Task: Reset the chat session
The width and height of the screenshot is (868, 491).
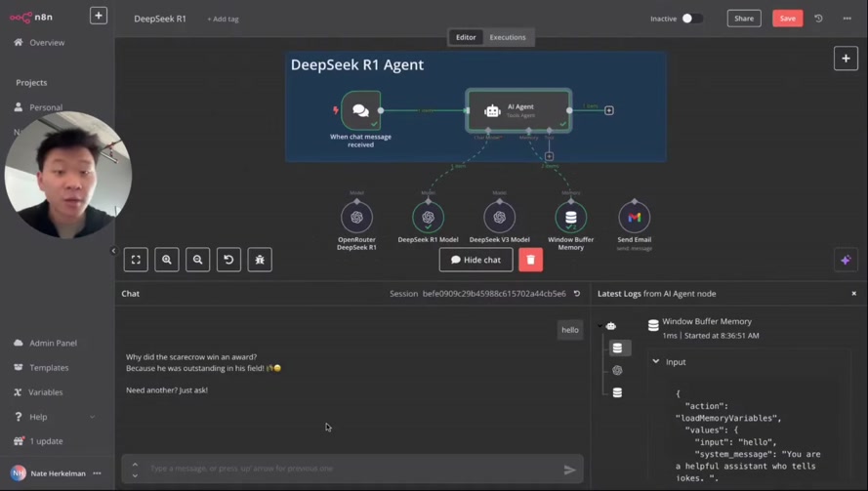Action: tap(577, 294)
